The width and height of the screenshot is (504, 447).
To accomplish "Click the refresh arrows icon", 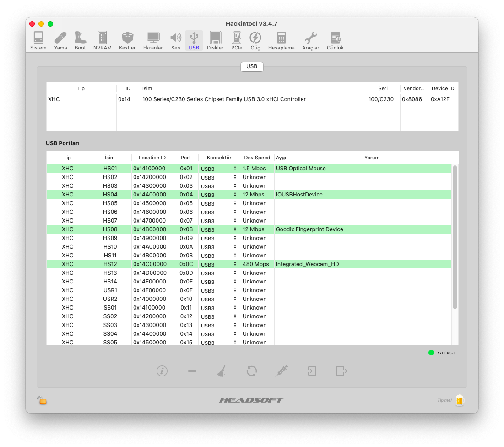I will coord(251,371).
